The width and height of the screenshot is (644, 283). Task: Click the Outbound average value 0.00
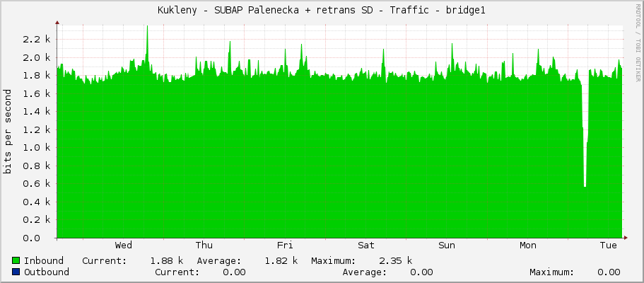[421, 272]
